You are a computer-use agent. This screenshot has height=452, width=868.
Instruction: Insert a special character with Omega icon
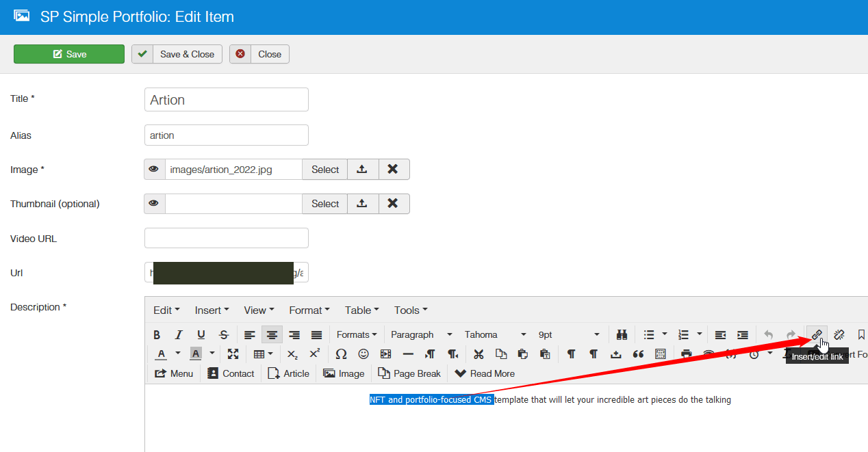(341, 354)
